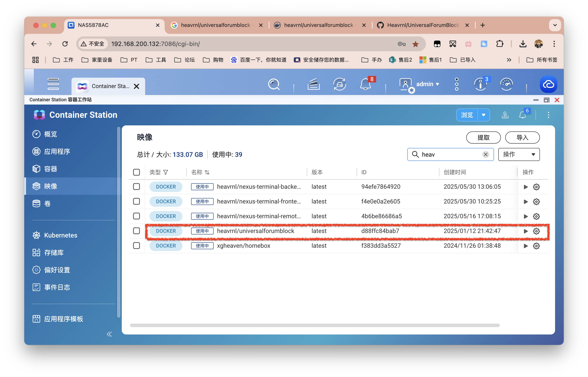Open QTS notifications bell with 8 badge
The image size is (588, 377).
click(x=366, y=84)
